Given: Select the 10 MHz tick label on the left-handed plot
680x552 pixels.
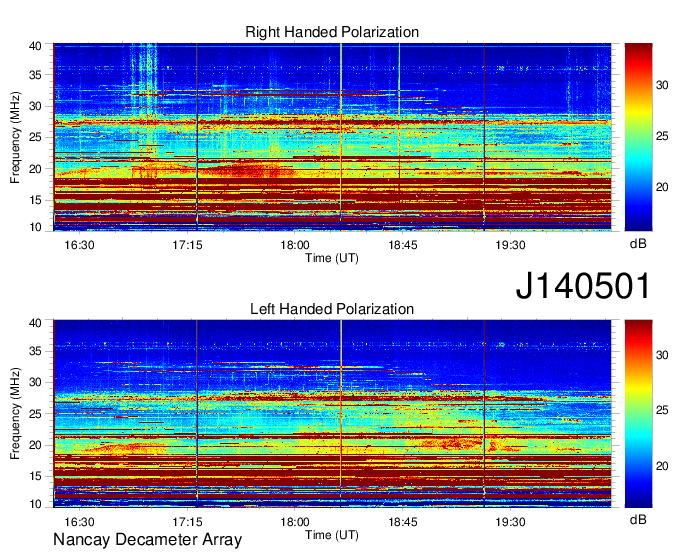Looking at the screenshot, I should click(35, 504).
